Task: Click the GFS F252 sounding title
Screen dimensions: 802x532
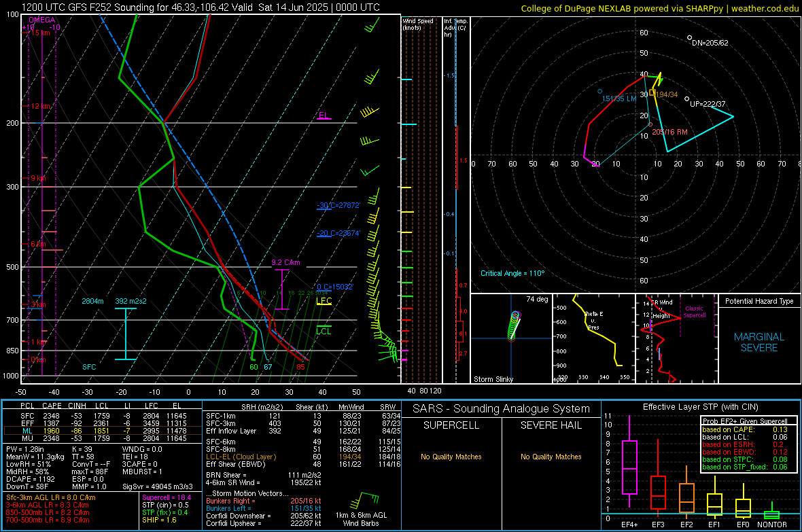Action: (x=201, y=7)
